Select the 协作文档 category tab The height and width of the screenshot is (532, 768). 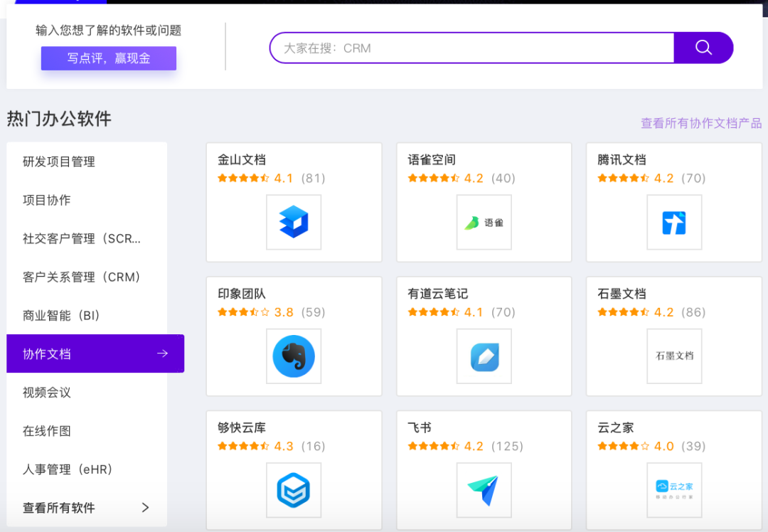click(x=95, y=353)
